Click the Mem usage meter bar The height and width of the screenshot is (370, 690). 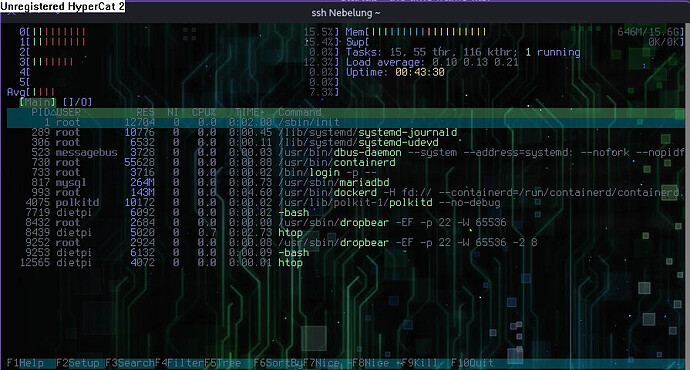click(515, 32)
